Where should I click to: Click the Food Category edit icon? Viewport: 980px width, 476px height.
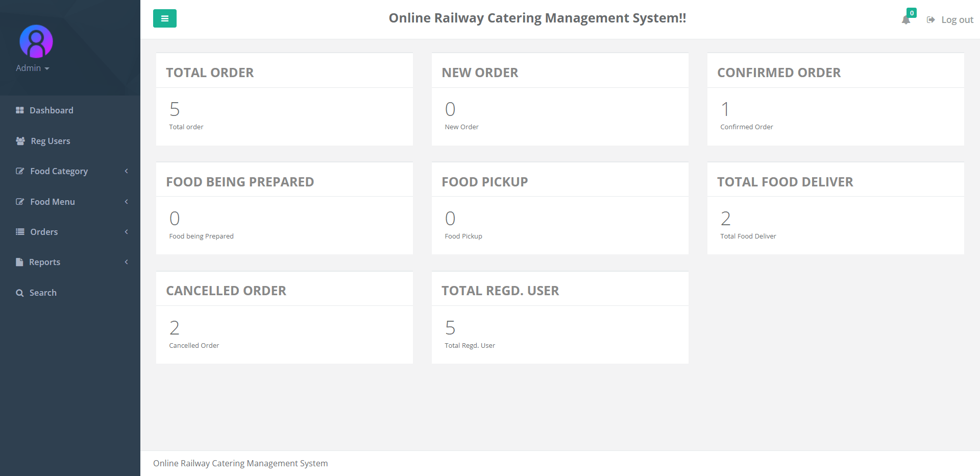tap(20, 171)
